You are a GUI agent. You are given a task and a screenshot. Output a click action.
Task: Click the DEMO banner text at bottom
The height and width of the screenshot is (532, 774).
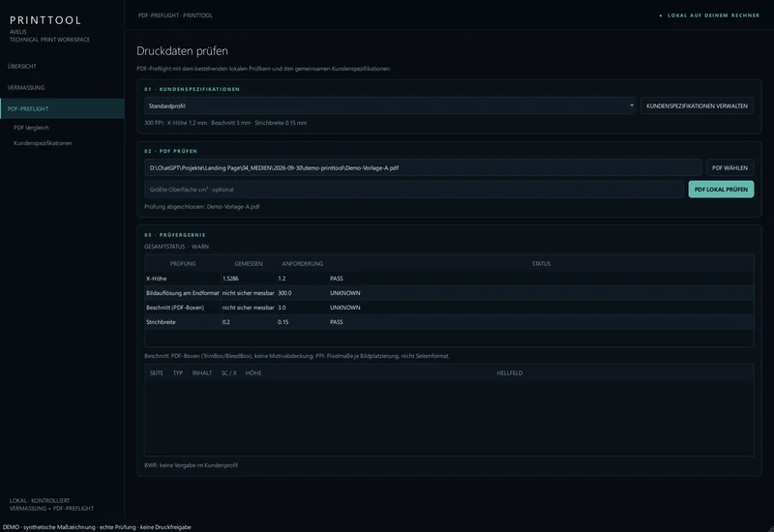[x=97, y=527]
